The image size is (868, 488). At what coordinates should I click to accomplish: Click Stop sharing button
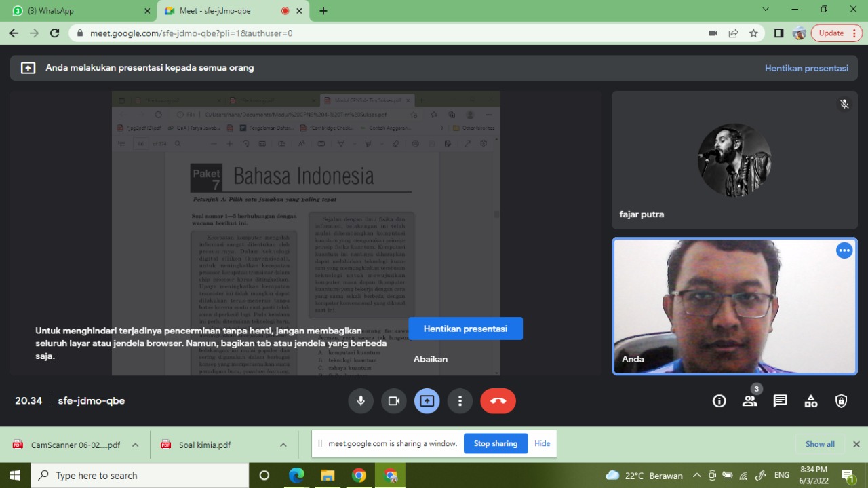pos(495,443)
